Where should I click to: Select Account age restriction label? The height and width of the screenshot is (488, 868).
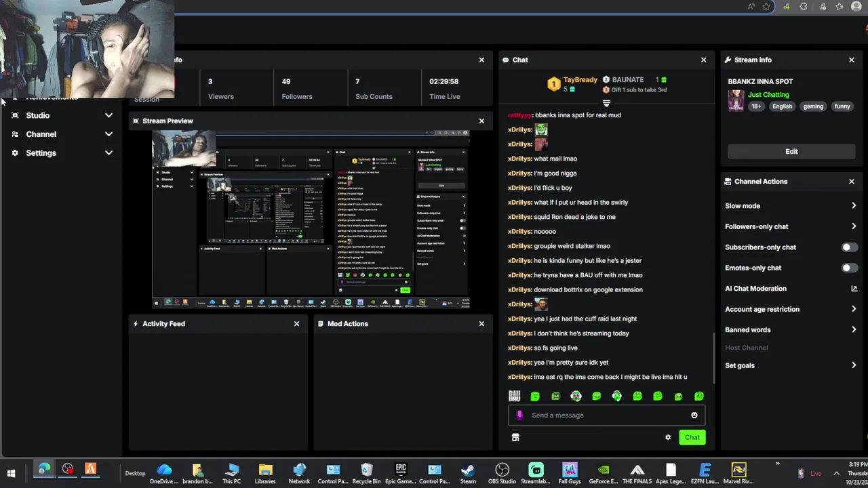(762, 309)
